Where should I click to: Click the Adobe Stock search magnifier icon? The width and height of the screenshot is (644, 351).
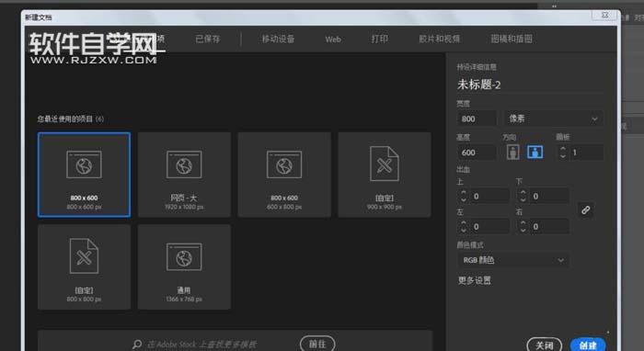pos(137,344)
